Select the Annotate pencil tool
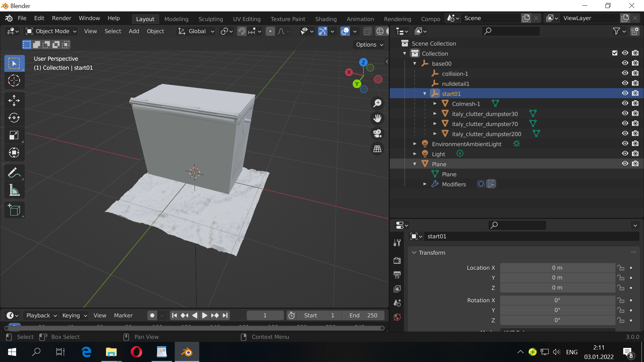 coord(14,173)
